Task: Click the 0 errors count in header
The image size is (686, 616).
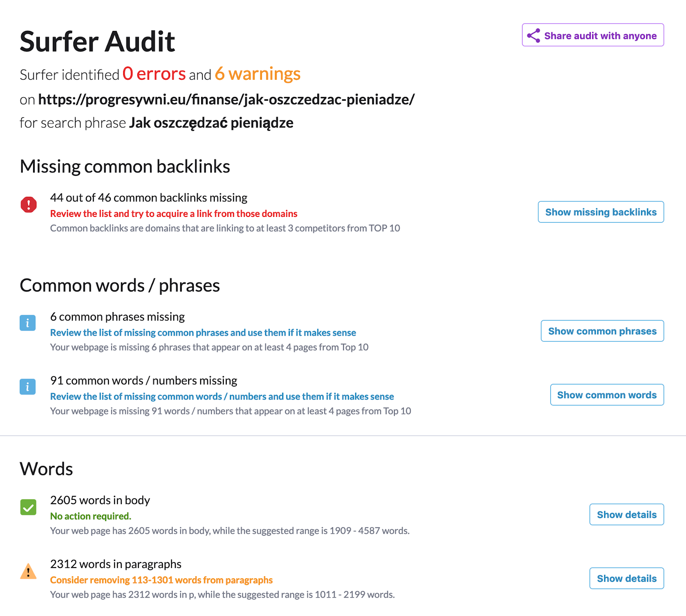Action: tap(154, 74)
